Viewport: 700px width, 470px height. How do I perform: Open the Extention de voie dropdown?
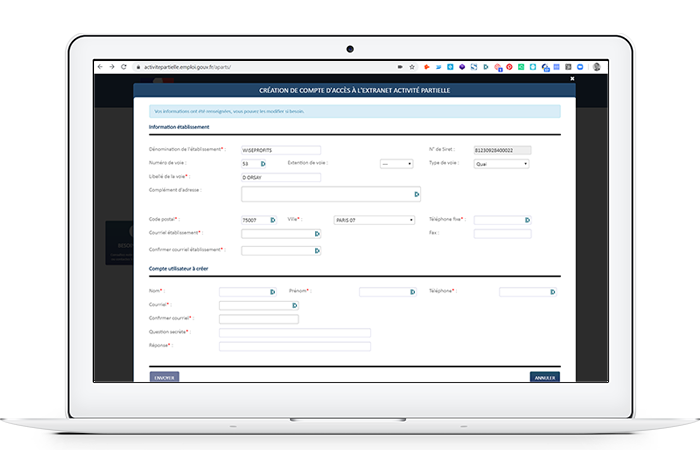pyautogui.click(x=396, y=164)
